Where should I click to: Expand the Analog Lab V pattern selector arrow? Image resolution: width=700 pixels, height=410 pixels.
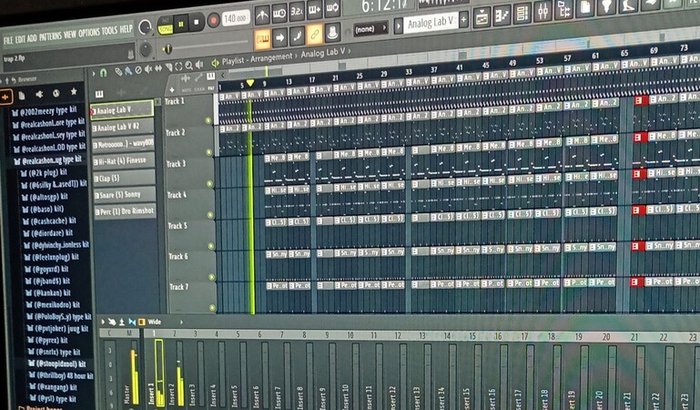(399, 26)
